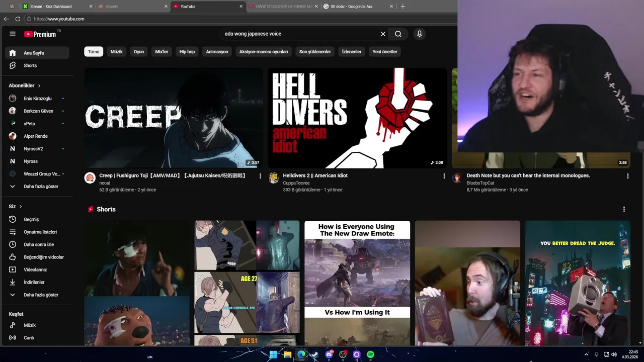Expand Daha fazla göster under subscriptions
Viewport: 644px width, 362px height.
[37, 187]
